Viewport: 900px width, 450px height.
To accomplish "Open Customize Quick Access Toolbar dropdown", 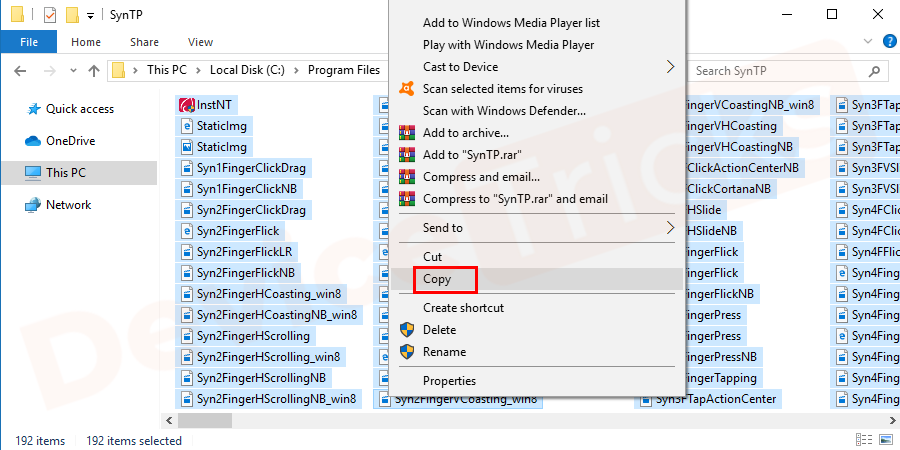I will 90,15.
